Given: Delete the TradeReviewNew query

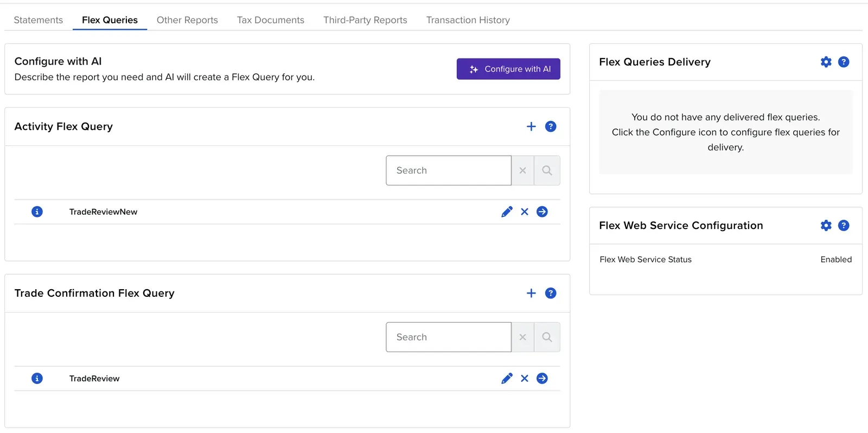Looking at the screenshot, I should [525, 212].
